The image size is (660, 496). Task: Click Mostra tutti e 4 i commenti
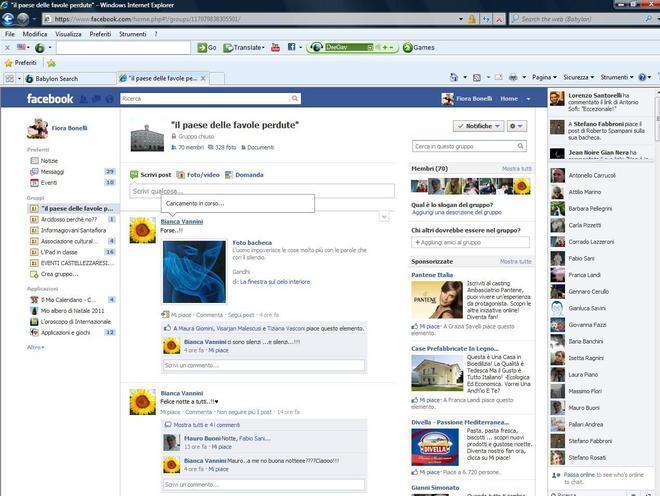click(207, 425)
